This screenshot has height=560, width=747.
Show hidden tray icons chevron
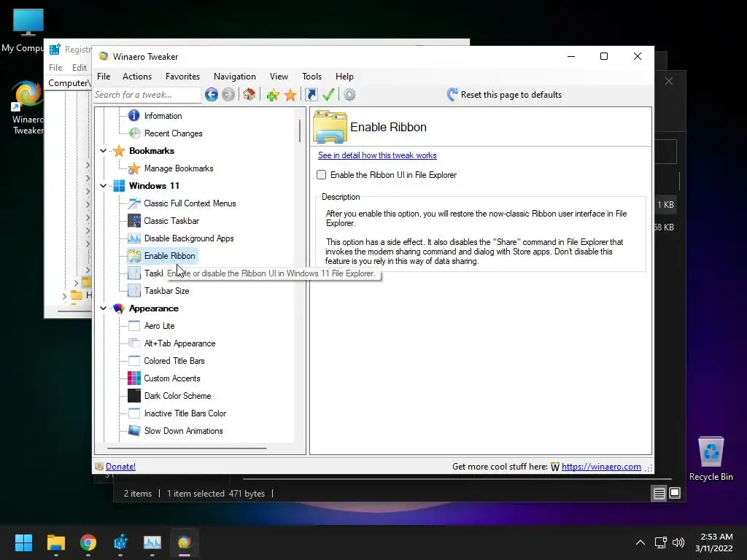click(640, 542)
